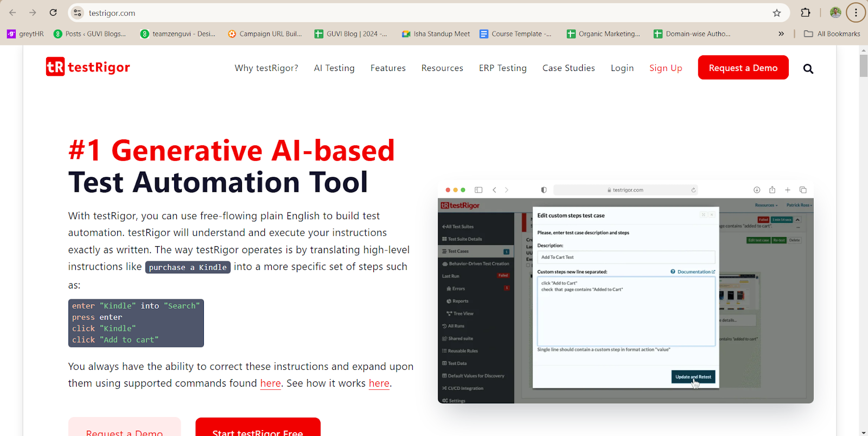
Task: Click the Sign Up link
Action: (666, 68)
